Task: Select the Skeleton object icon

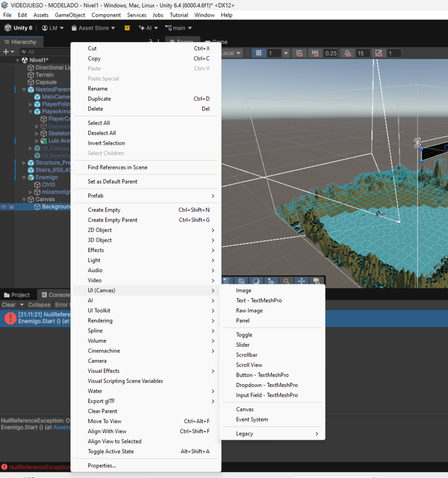Action: (x=43, y=134)
